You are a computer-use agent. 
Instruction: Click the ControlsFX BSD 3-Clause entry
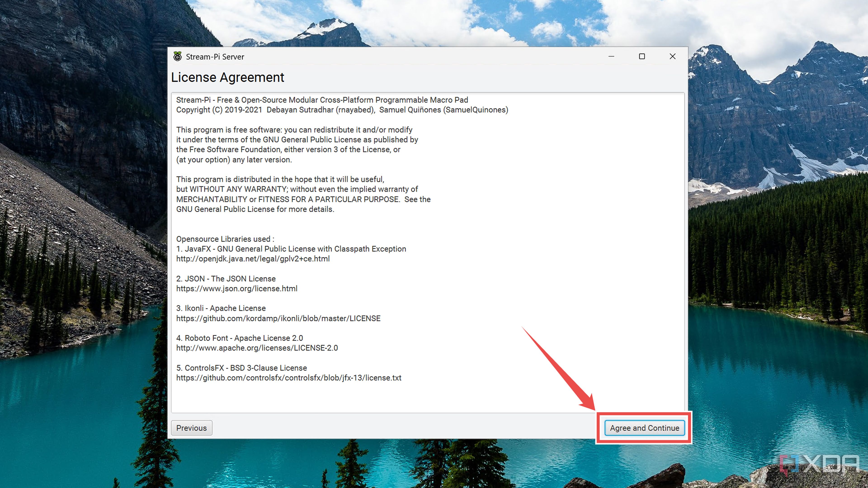(x=241, y=368)
